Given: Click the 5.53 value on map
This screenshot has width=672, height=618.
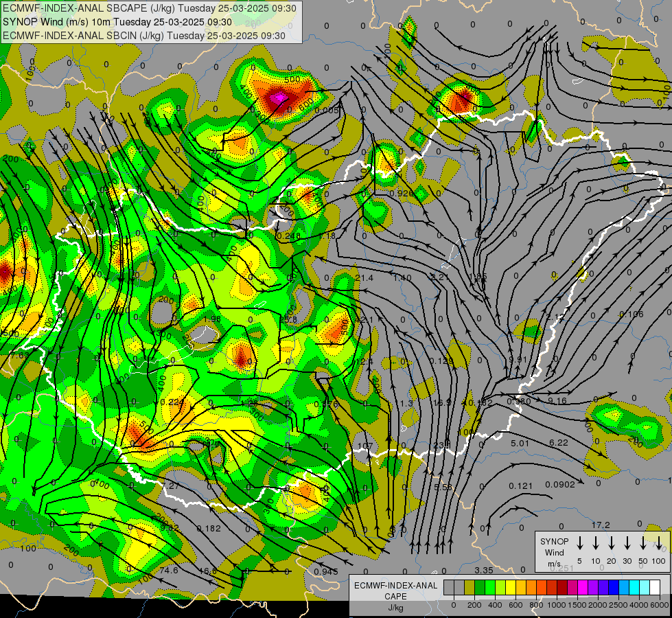Looking at the screenshot, I should (443, 488).
